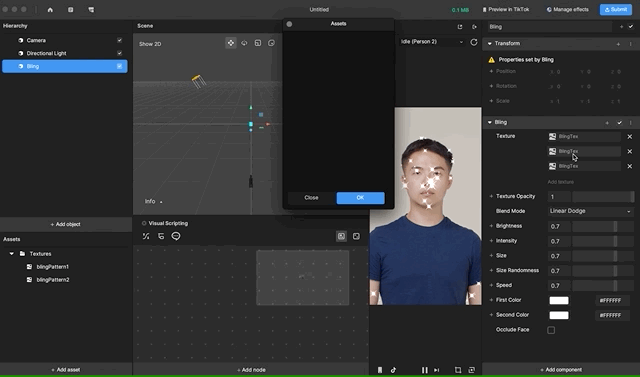Click the Bling object name field
The image size is (640, 377).
point(550,27)
